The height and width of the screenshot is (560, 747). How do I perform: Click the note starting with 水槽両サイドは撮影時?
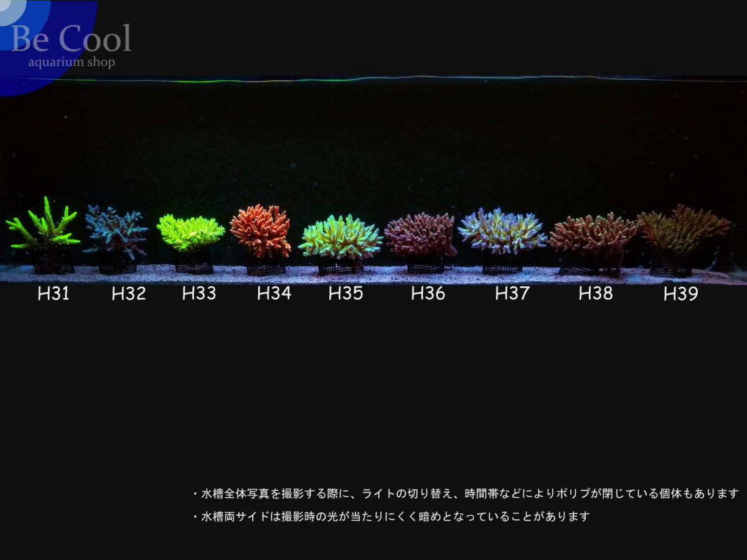coord(390,516)
